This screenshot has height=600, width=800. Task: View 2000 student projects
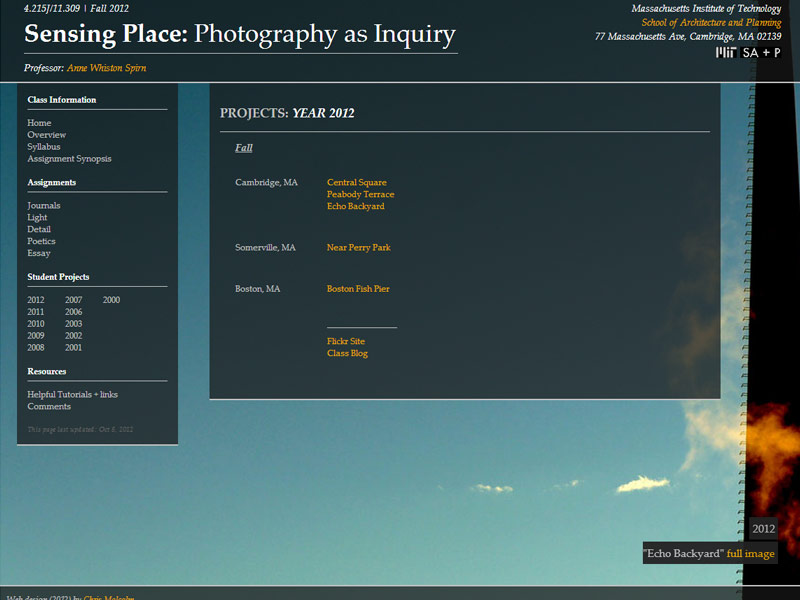(111, 300)
